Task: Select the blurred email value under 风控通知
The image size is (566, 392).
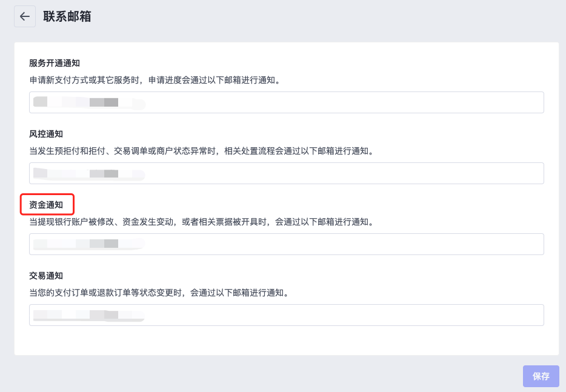Action: 89,174
